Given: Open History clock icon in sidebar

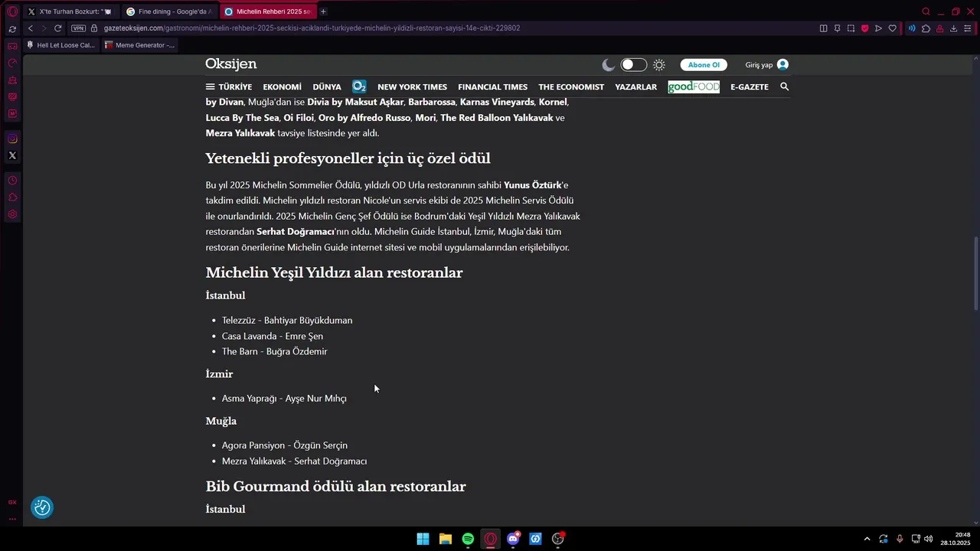Looking at the screenshot, I should 12,181.
